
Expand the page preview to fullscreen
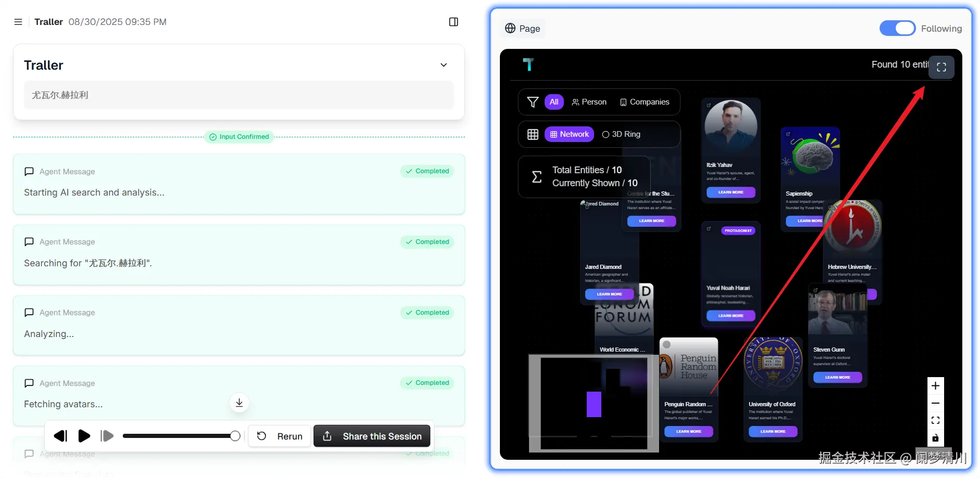(942, 67)
